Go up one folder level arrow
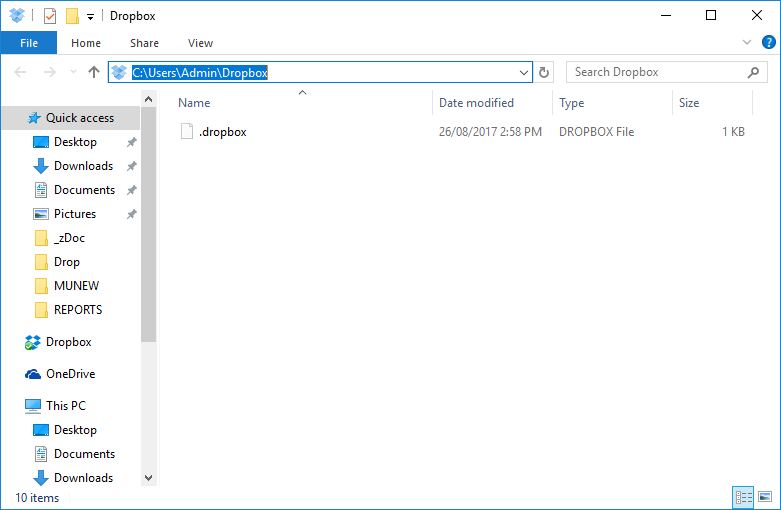This screenshot has width=781, height=510. coord(94,72)
